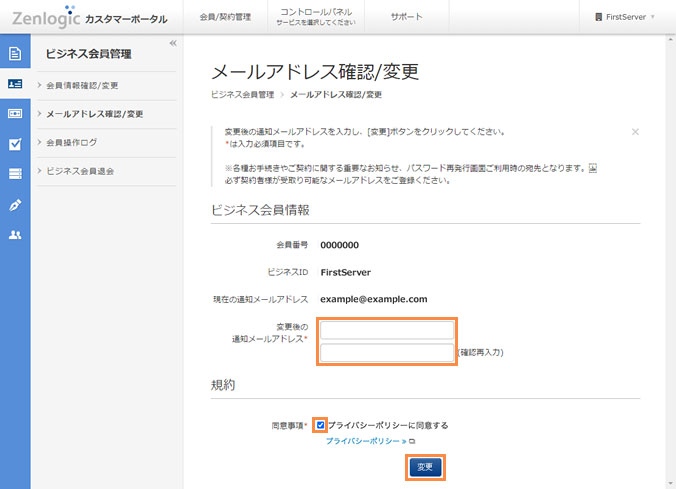The height and width of the screenshot is (489, 676).
Task: Expand 会員情報確認/変更 in sidebar
Action: tap(96, 85)
